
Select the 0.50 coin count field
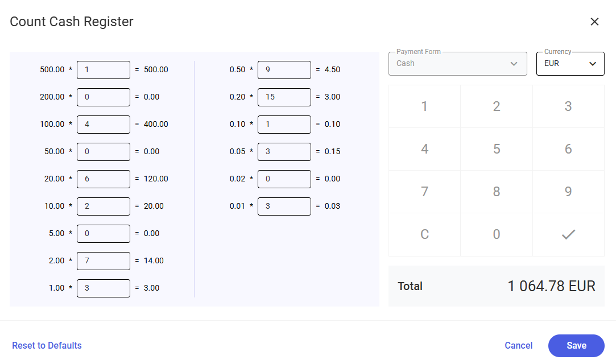coord(284,70)
